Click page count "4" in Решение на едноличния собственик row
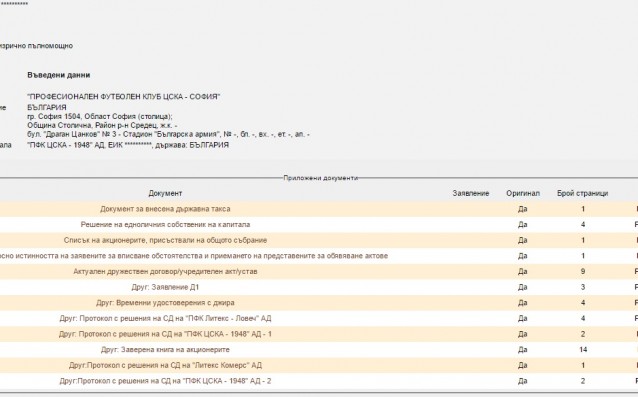 click(x=583, y=225)
